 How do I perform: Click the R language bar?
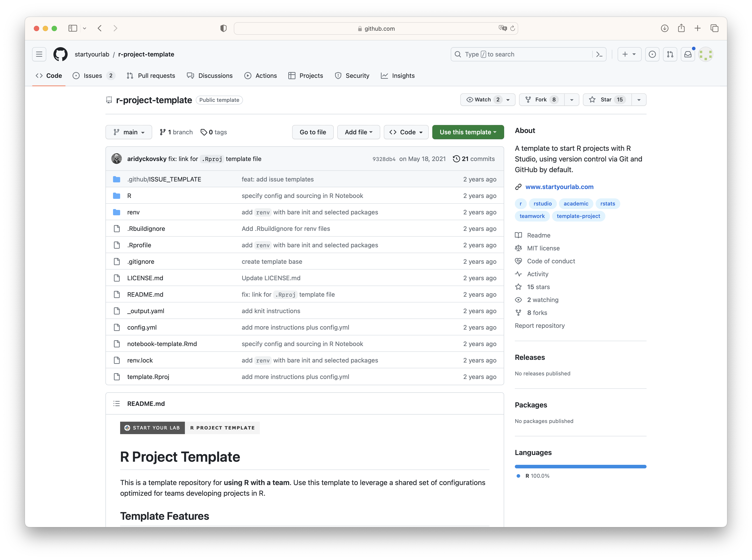point(580,466)
